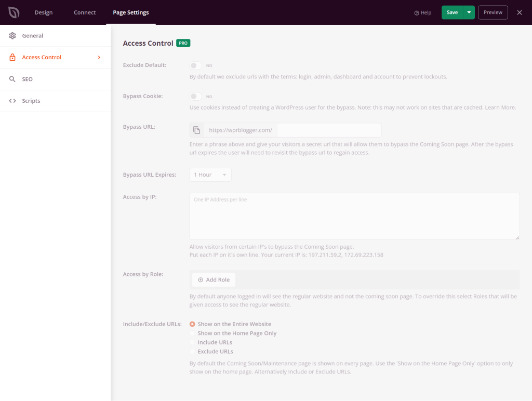Click the Access Control lock icon
This screenshot has height=401, width=532.
12,57
